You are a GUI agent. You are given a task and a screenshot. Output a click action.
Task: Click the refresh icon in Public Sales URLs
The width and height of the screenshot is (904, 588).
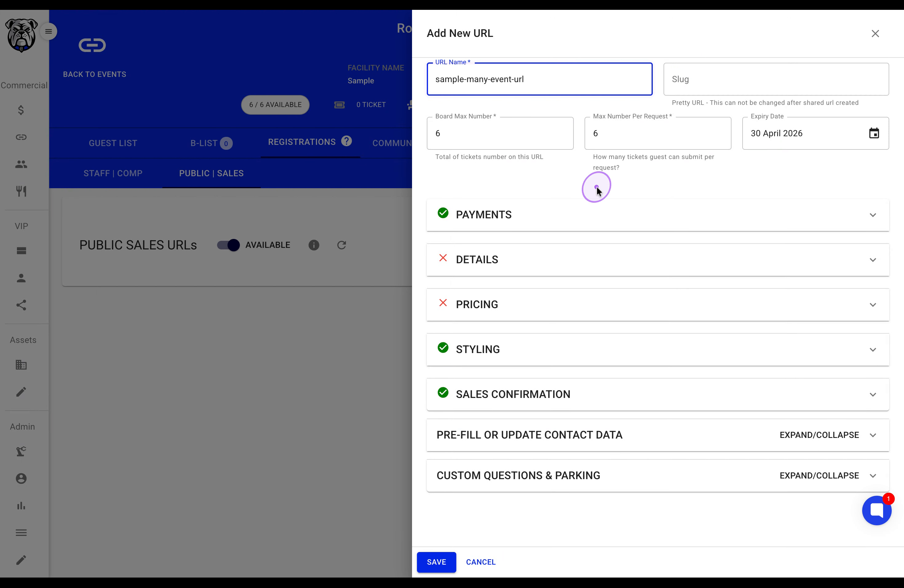tap(342, 245)
